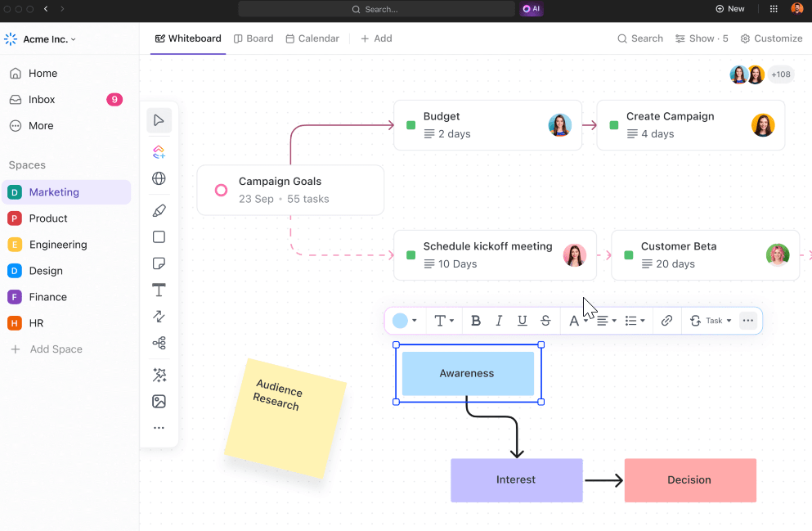Open the Marketing space
Image resolution: width=812 pixels, height=531 pixels.
66,192
